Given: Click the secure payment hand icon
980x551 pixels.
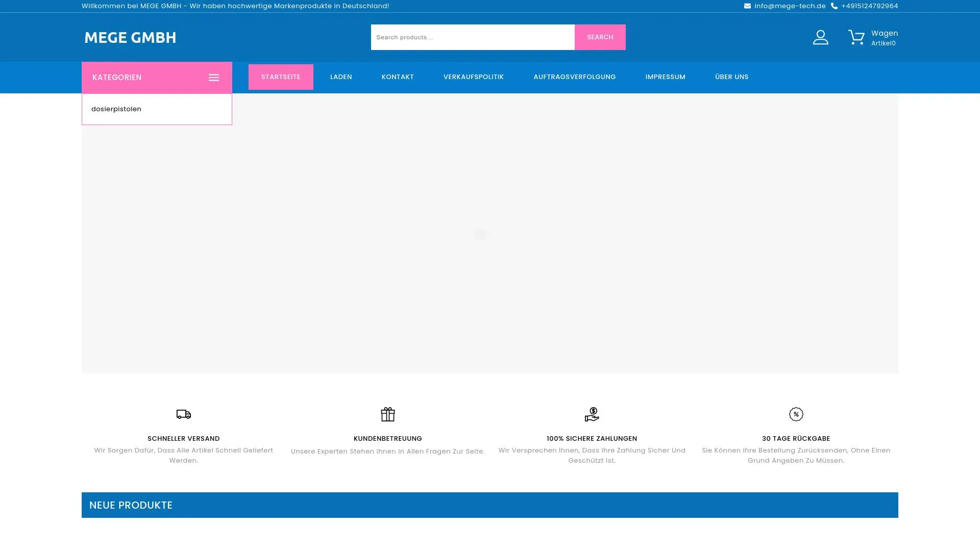Looking at the screenshot, I should pos(592,414).
